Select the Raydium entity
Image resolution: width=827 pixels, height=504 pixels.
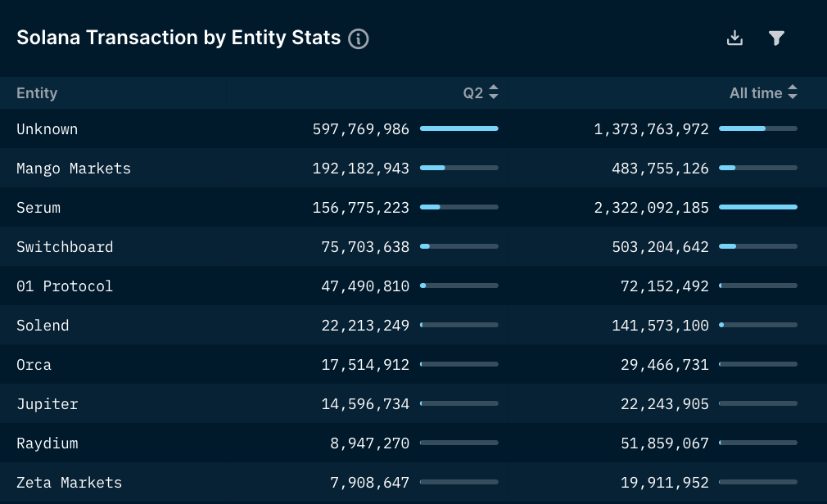tap(47, 443)
